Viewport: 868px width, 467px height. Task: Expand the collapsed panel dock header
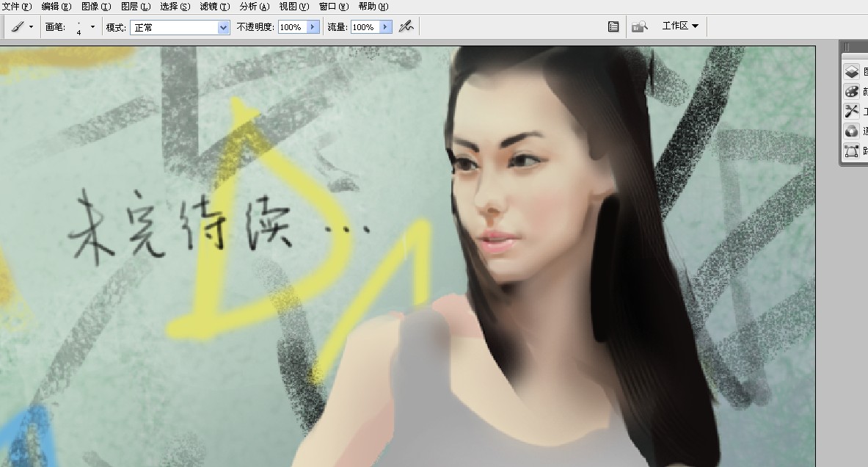tap(854, 47)
